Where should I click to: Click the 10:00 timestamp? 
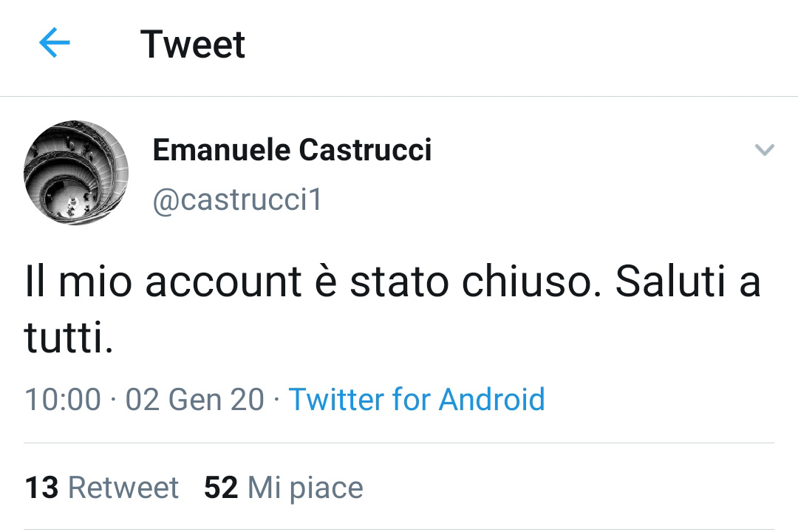(x=63, y=399)
